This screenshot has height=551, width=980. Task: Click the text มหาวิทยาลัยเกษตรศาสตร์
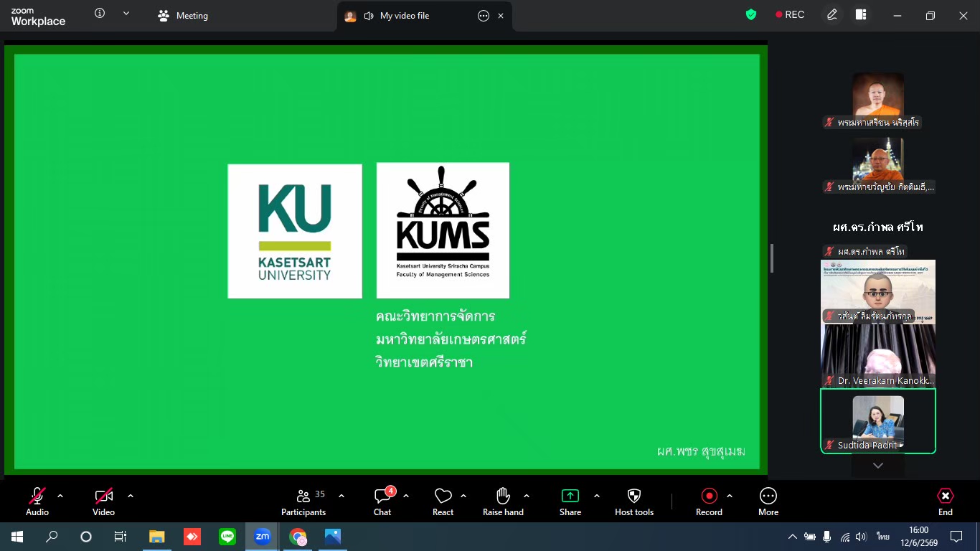[x=451, y=339]
